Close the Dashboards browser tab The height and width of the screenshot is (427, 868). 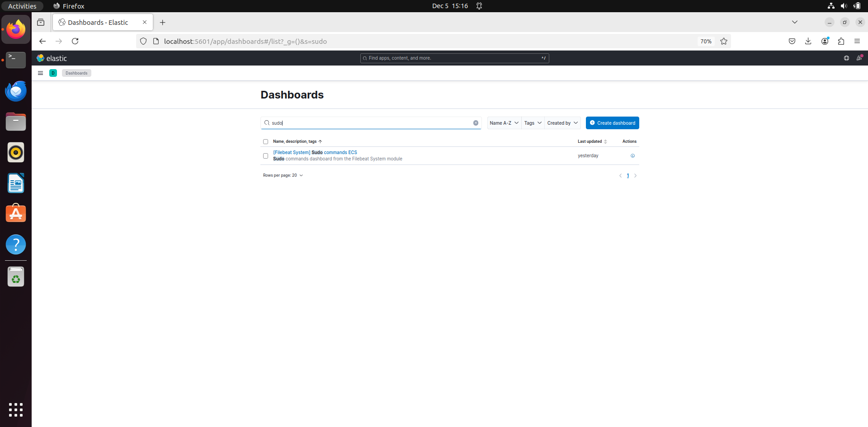(145, 23)
